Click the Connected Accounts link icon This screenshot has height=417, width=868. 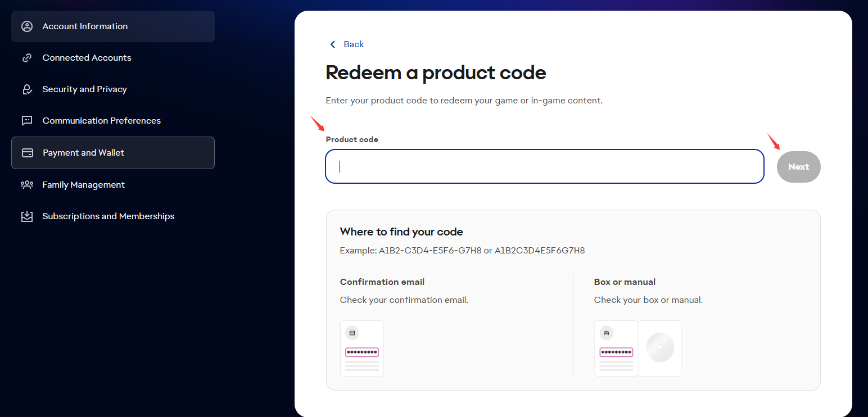27,58
